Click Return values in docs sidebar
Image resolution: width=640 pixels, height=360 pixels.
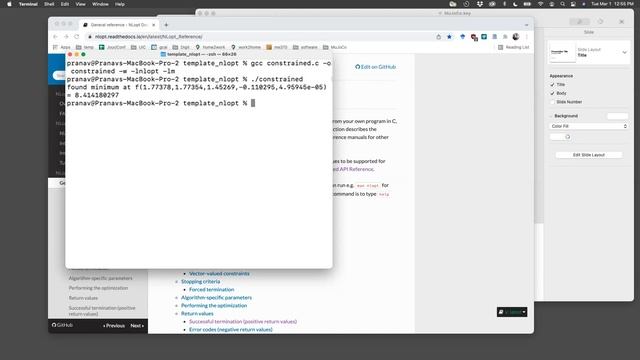coord(83,298)
